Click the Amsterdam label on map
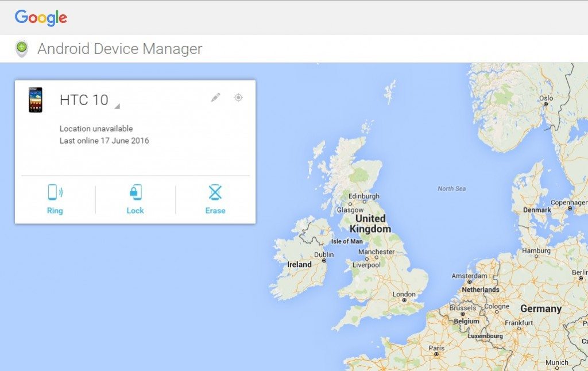Screen dimensions: 588x371 pyautogui.click(x=470, y=275)
